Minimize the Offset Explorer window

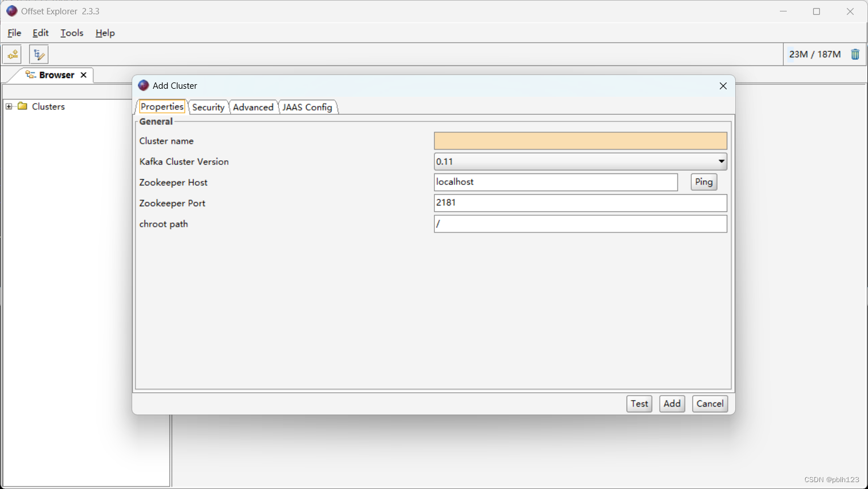(783, 11)
